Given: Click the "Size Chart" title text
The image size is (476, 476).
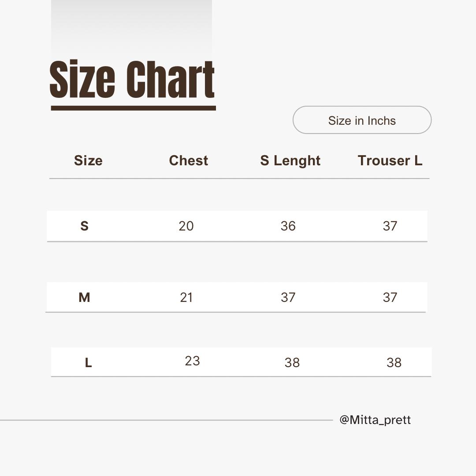Looking at the screenshot, I should 132,79.
